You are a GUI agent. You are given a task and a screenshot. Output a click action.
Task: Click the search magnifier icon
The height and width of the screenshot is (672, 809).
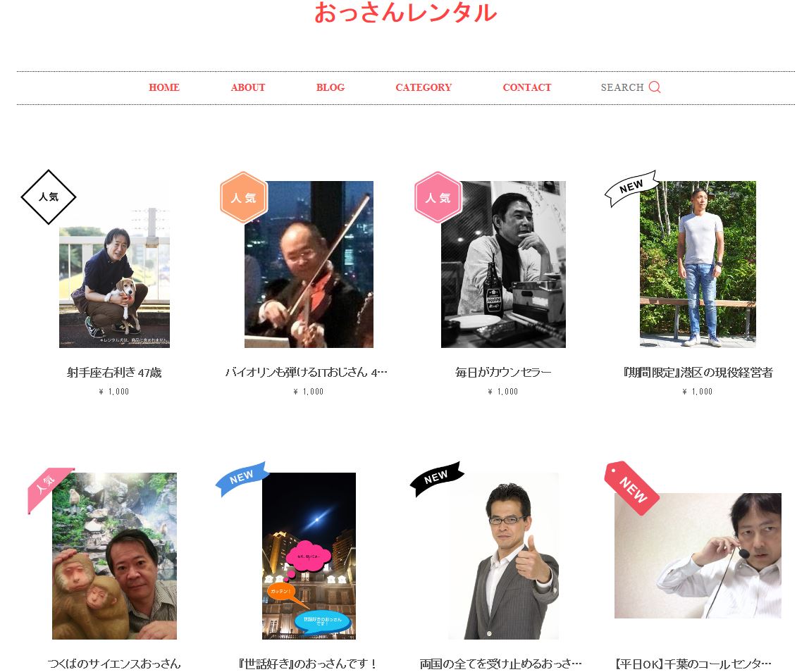(x=654, y=87)
